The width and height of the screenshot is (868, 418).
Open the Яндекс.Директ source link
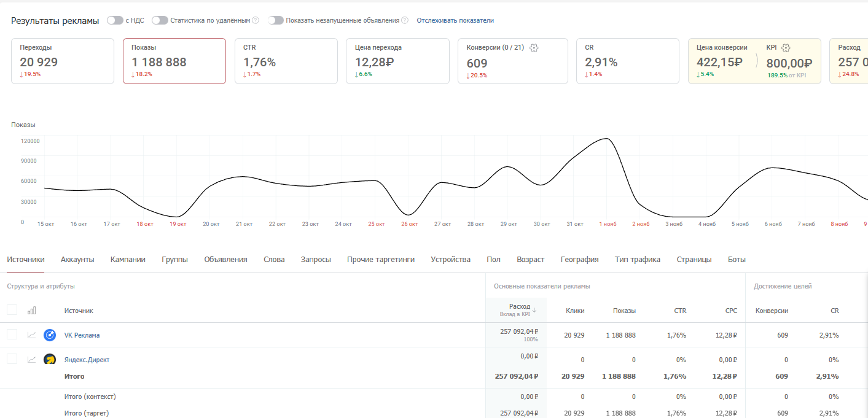pos(87,360)
